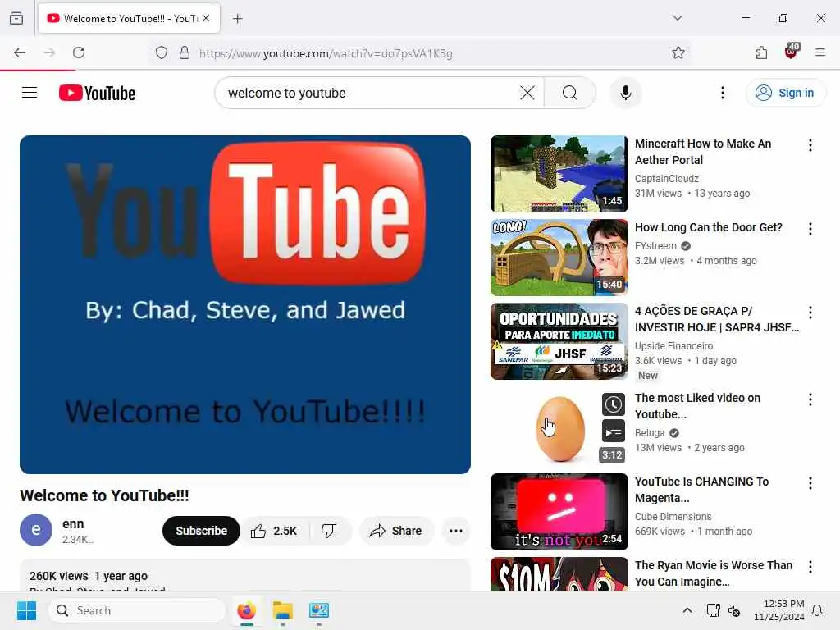Visit the Cube Dimensions channel
Screen dimensions: 840x630
point(673,517)
